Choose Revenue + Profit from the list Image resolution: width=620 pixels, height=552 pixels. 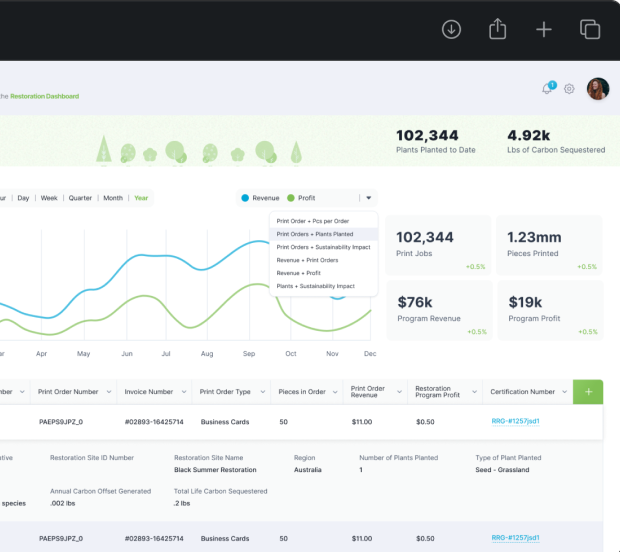click(298, 273)
